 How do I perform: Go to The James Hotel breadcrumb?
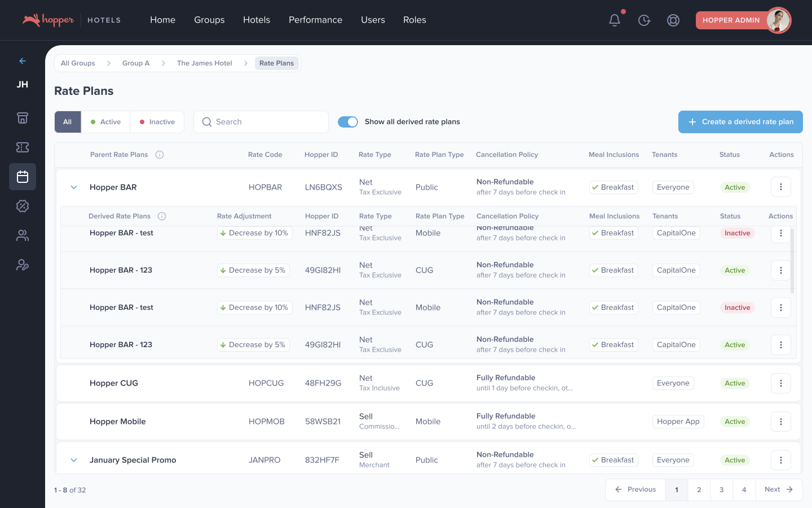coord(205,63)
